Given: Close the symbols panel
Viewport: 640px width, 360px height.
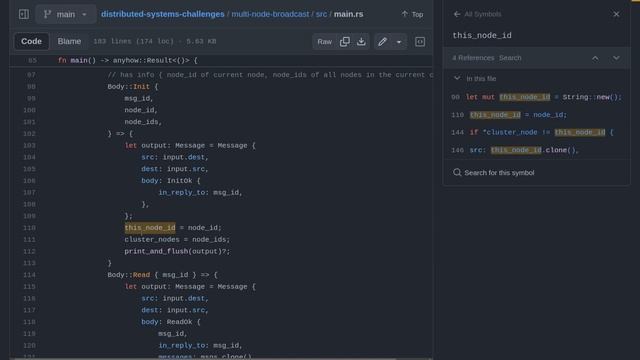Looking at the screenshot, I should (x=616, y=14).
